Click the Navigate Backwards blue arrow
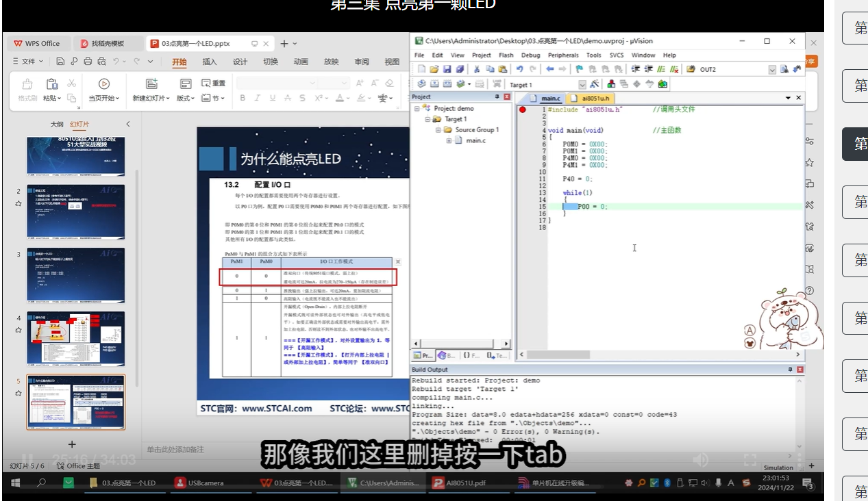This screenshot has width=868, height=501. click(x=549, y=69)
